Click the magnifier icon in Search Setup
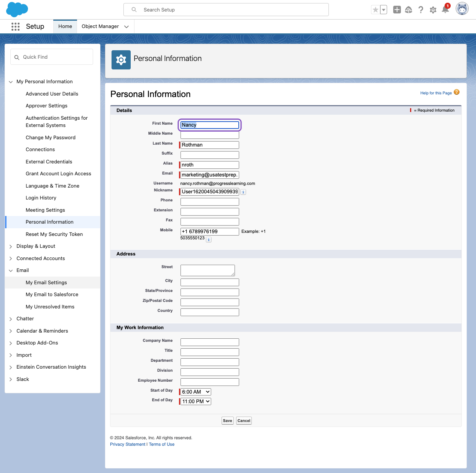Screen dimensions: 476x473 pyautogui.click(x=134, y=10)
